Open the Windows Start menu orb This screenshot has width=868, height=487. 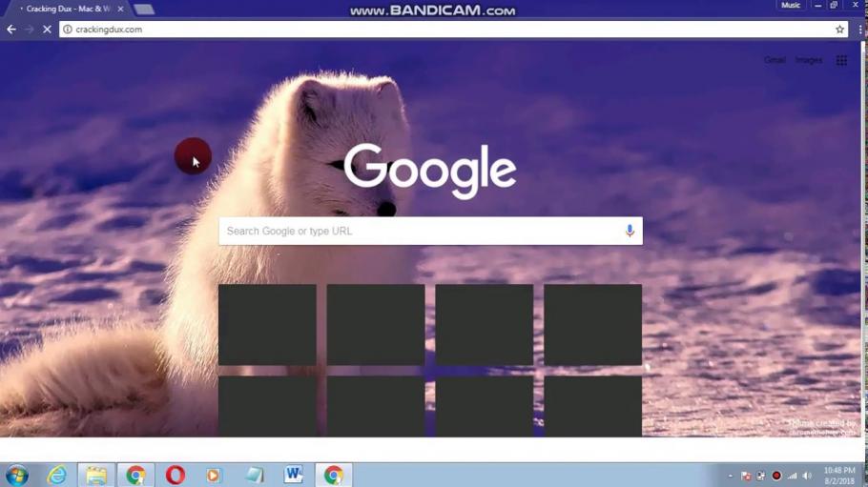pos(17,476)
